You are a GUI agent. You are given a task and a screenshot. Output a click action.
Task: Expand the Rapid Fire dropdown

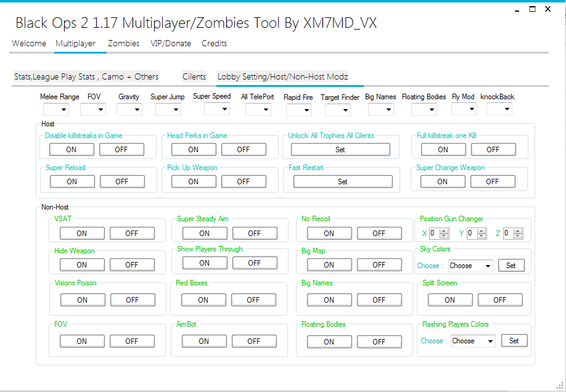[299, 110]
